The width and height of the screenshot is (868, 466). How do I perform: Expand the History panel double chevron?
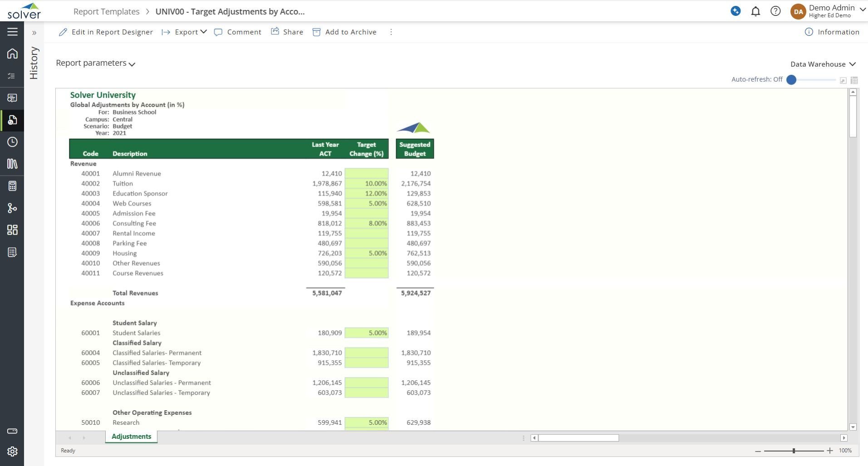pyautogui.click(x=34, y=33)
